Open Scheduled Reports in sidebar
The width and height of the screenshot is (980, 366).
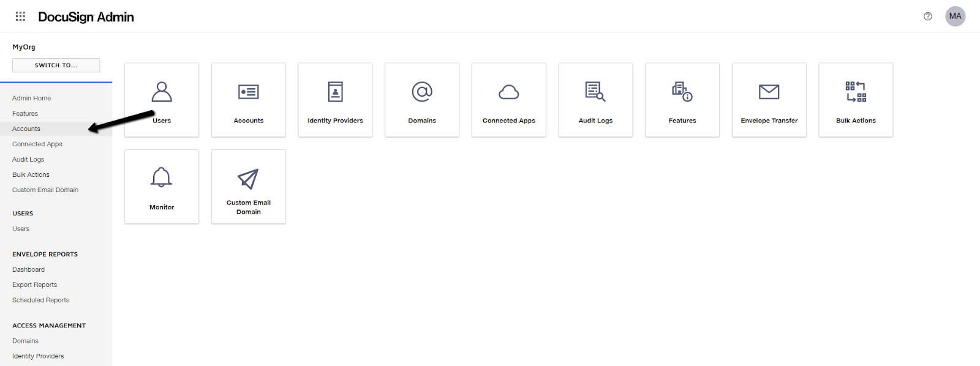coord(40,300)
